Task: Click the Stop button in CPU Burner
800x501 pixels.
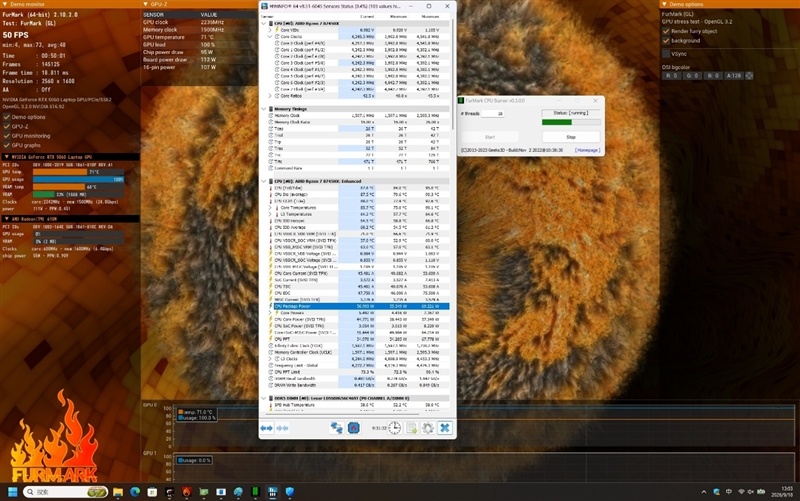Action: [571, 137]
